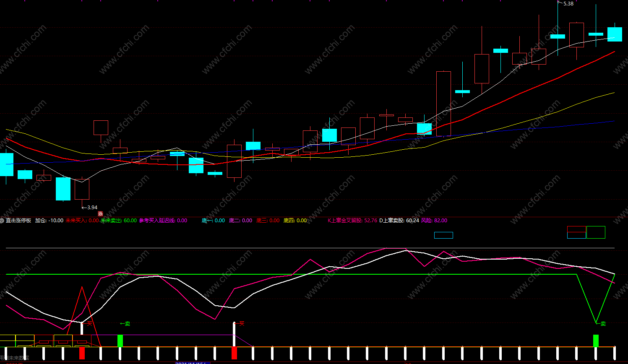Select the 风险: 82.00 readout
Image resolution: width=628 pixels, height=364 pixels.
point(434,221)
